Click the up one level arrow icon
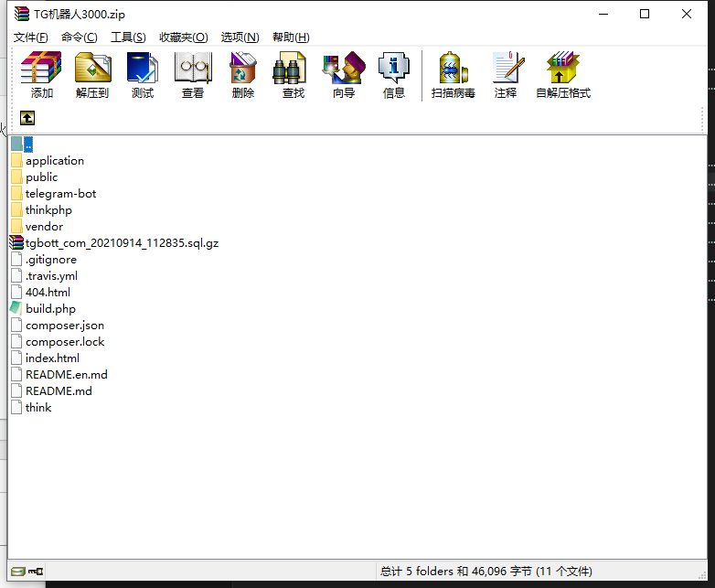 (x=27, y=118)
